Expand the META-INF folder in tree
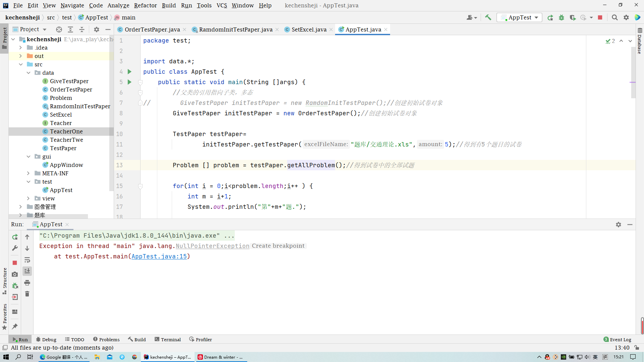This screenshot has height=362, width=644. tap(29, 173)
